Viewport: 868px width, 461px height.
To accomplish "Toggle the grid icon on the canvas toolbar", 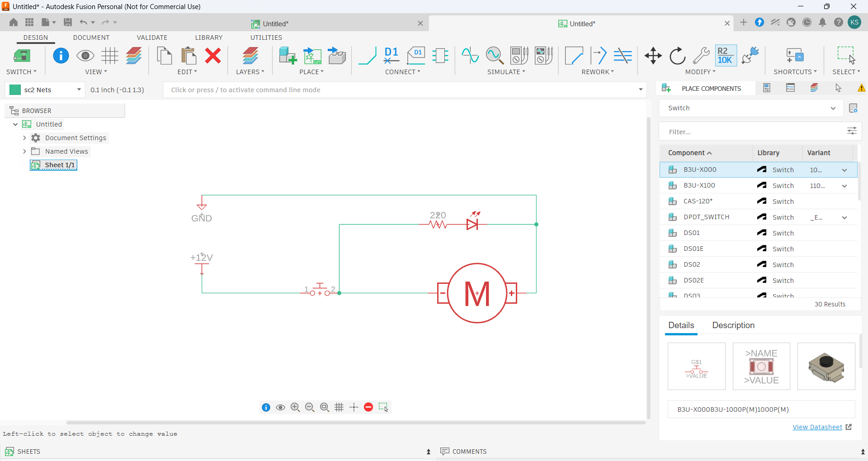I will pos(339,407).
